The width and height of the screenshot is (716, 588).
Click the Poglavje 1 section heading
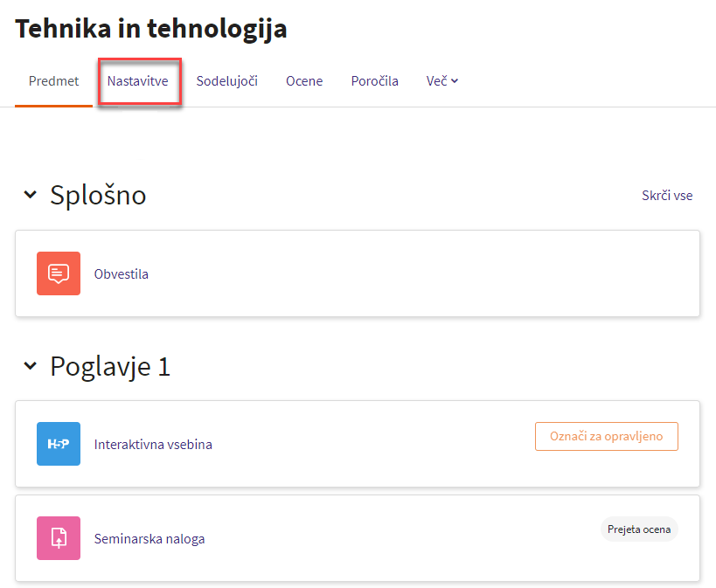[110, 366]
